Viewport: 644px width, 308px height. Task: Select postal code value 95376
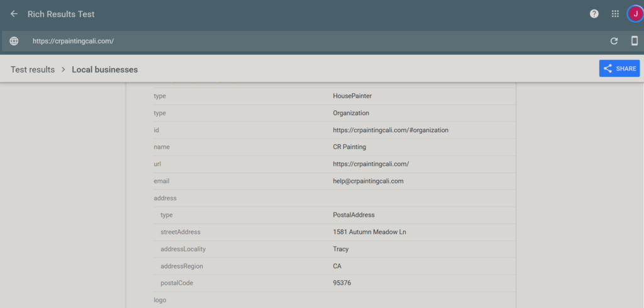[x=341, y=283]
